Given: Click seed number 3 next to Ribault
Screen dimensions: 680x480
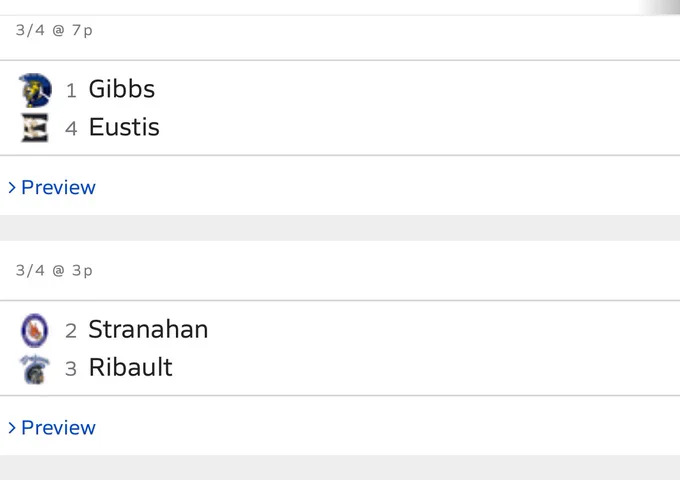Looking at the screenshot, I should coord(71,369).
